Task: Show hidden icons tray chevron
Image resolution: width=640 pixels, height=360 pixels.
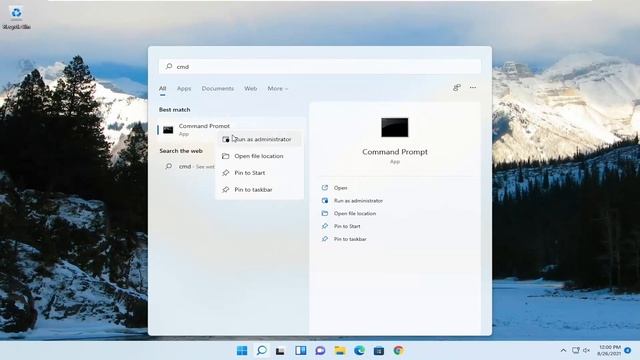Action: [563, 350]
